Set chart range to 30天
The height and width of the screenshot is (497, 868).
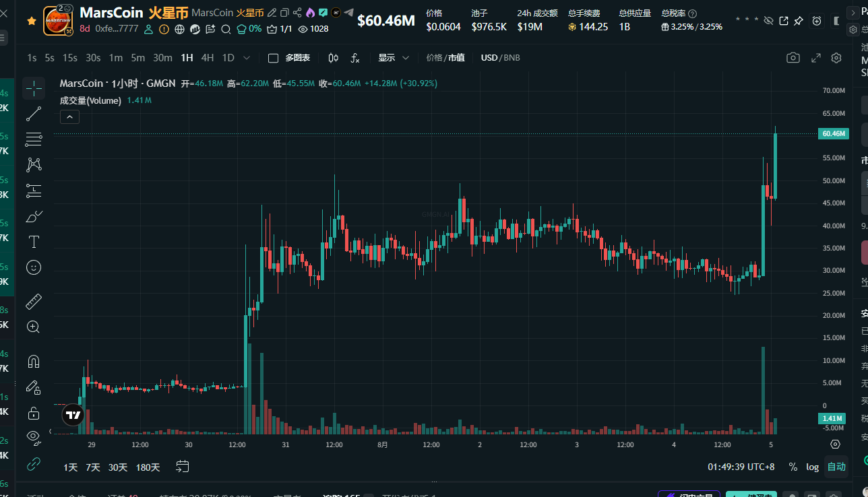118,467
